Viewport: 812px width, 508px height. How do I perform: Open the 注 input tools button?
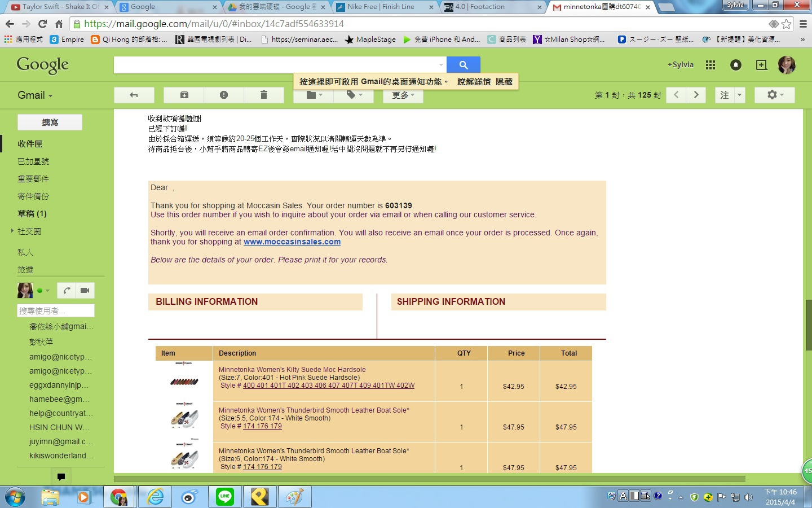coord(724,95)
